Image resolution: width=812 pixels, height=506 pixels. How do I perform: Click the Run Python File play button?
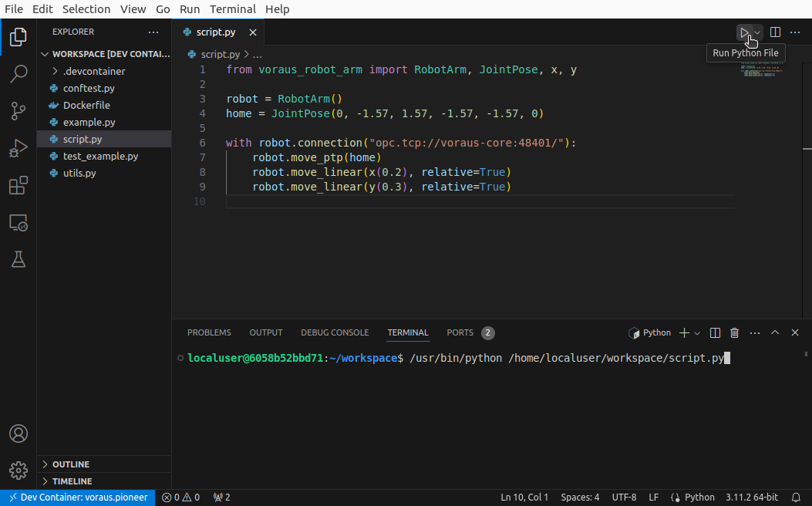click(744, 32)
